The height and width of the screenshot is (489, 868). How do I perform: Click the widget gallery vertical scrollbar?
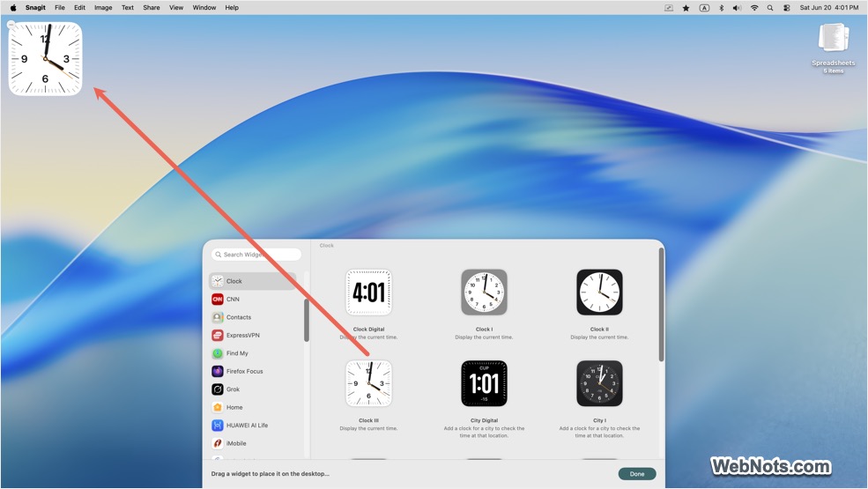pos(661,305)
